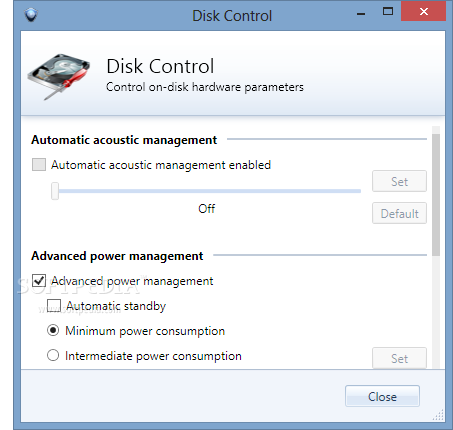
Task: Uncheck the Advanced power management checkbox
Action: pos(39,281)
